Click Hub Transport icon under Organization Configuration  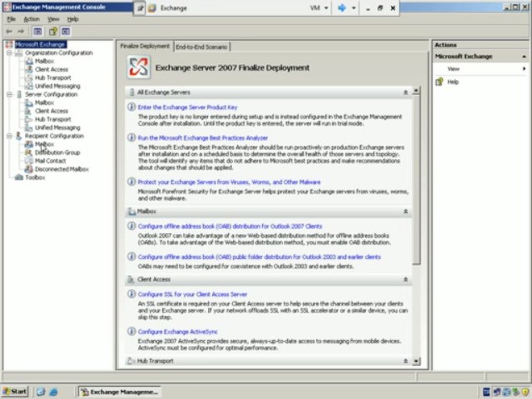[29, 78]
